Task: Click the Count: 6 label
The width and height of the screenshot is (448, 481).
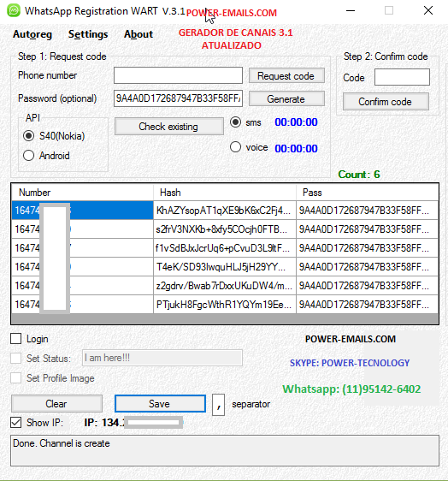Action: point(359,175)
